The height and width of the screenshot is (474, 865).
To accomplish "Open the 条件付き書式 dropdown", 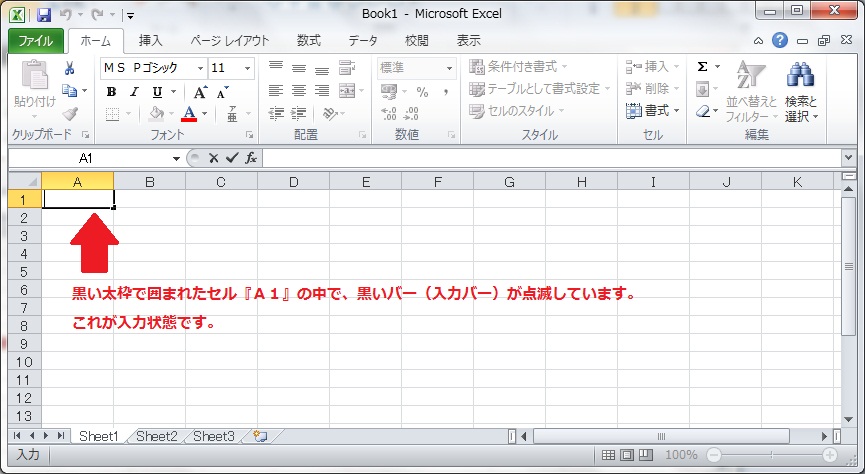I will tap(518, 67).
